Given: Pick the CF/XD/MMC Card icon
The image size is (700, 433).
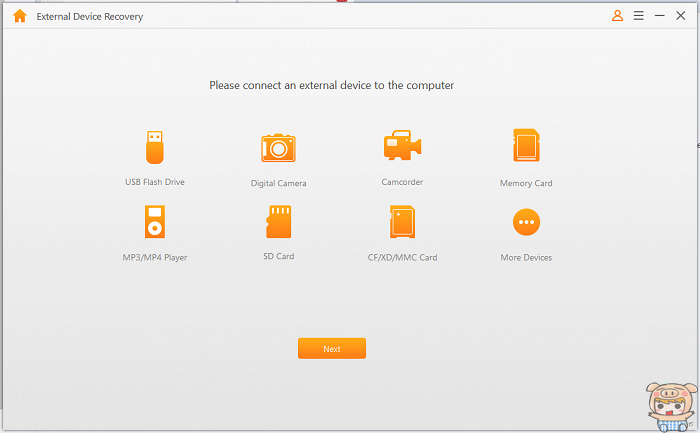Looking at the screenshot, I should (402, 221).
